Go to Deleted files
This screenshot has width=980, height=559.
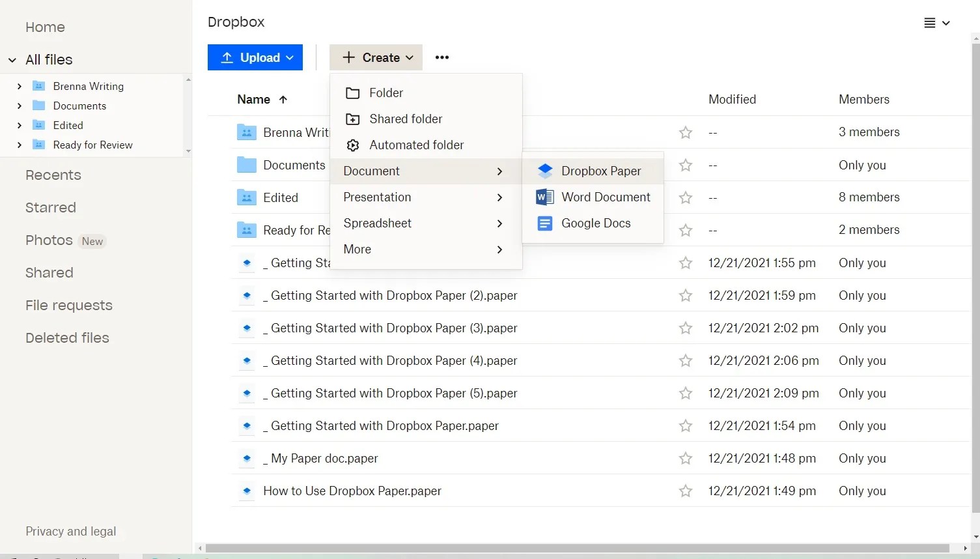coord(66,337)
